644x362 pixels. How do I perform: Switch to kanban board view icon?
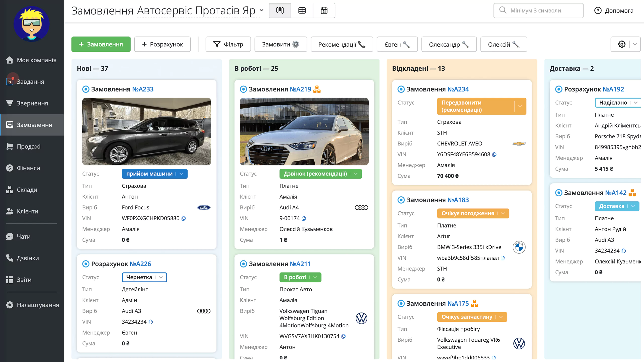(280, 10)
